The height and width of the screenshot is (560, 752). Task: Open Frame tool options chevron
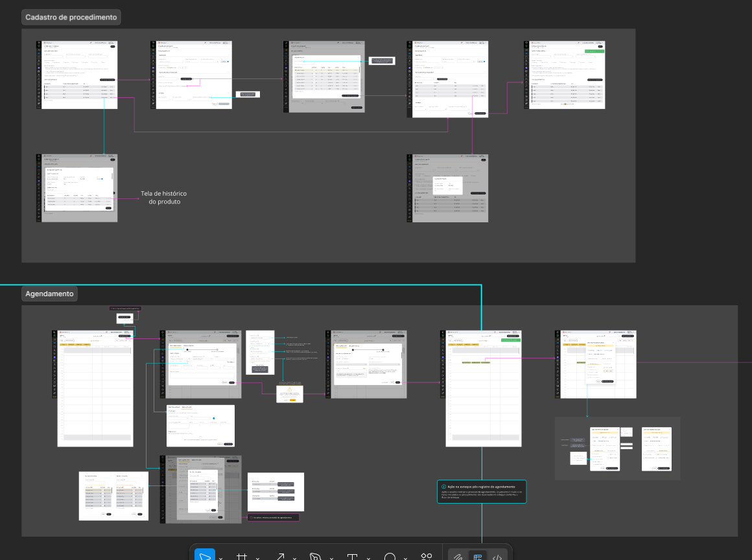pyautogui.click(x=257, y=558)
